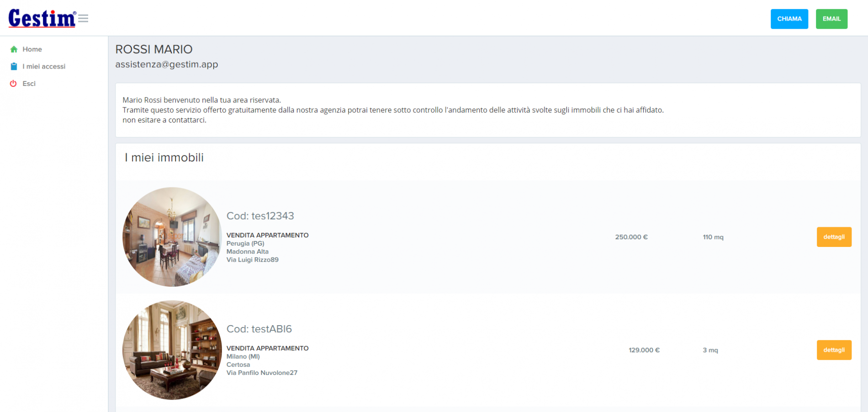The height and width of the screenshot is (412, 868).
Task: Click VENDITA APPARTAMENTO label of tes12343
Action: (x=268, y=235)
